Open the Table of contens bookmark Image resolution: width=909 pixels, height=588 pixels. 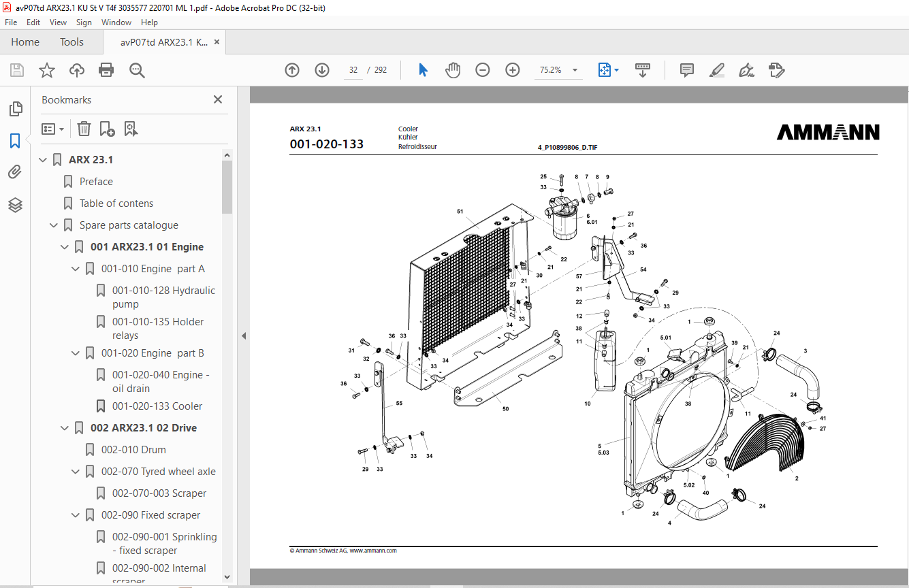(x=116, y=203)
